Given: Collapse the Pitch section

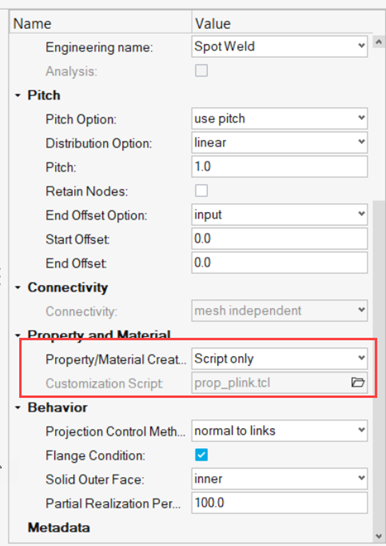Looking at the screenshot, I should pos(18,95).
